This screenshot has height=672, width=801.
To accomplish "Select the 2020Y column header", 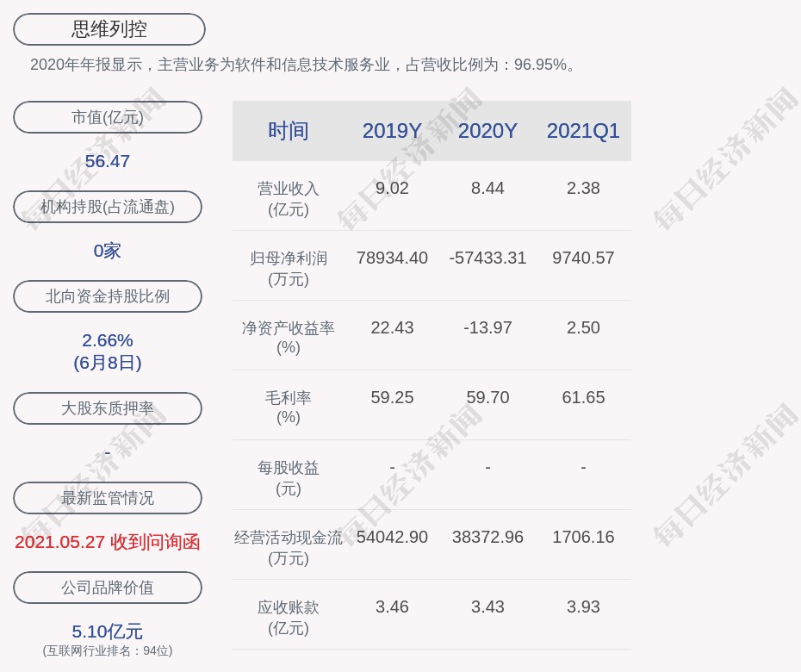I will pyautogui.click(x=487, y=131).
